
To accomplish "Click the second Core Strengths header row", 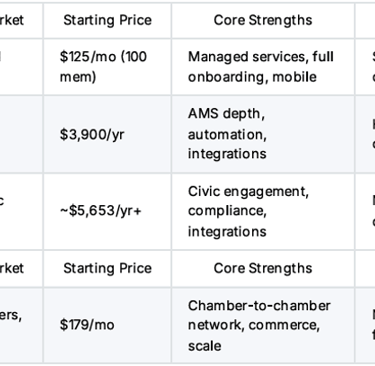I will (263, 268).
